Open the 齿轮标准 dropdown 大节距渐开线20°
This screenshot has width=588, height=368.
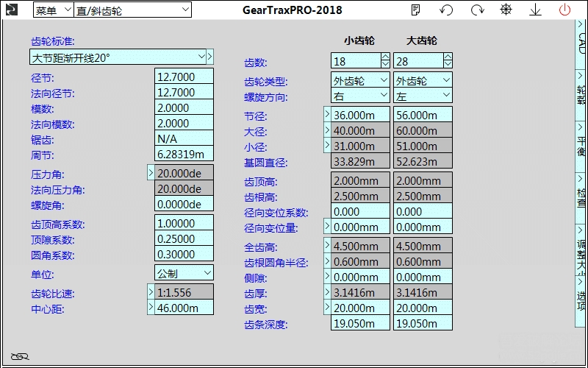(118, 57)
